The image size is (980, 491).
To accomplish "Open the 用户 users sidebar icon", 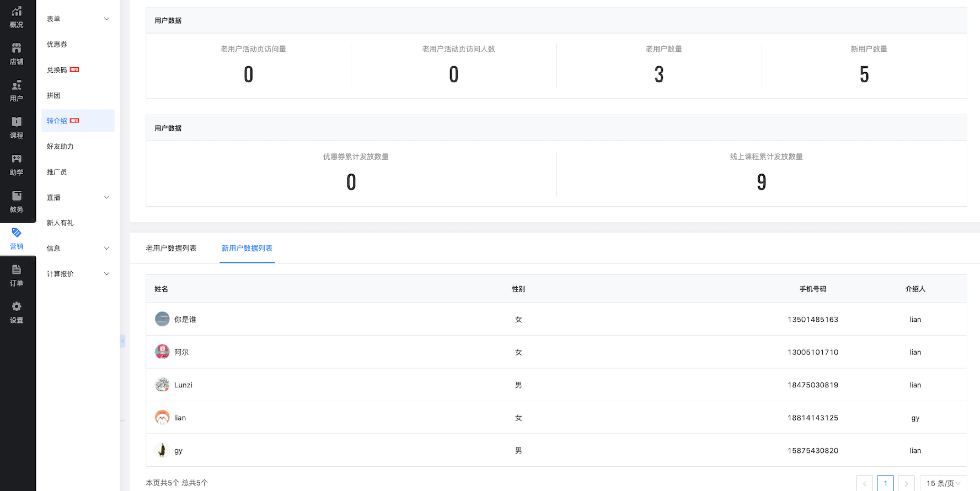I will click(16, 91).
